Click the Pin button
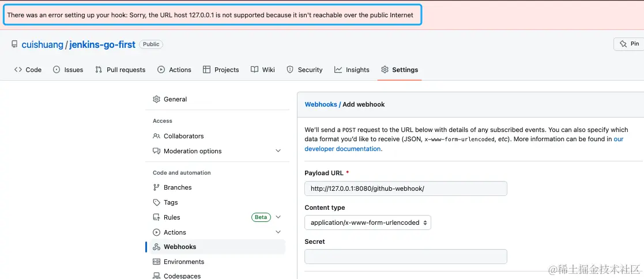 click(x=628, y=44)
